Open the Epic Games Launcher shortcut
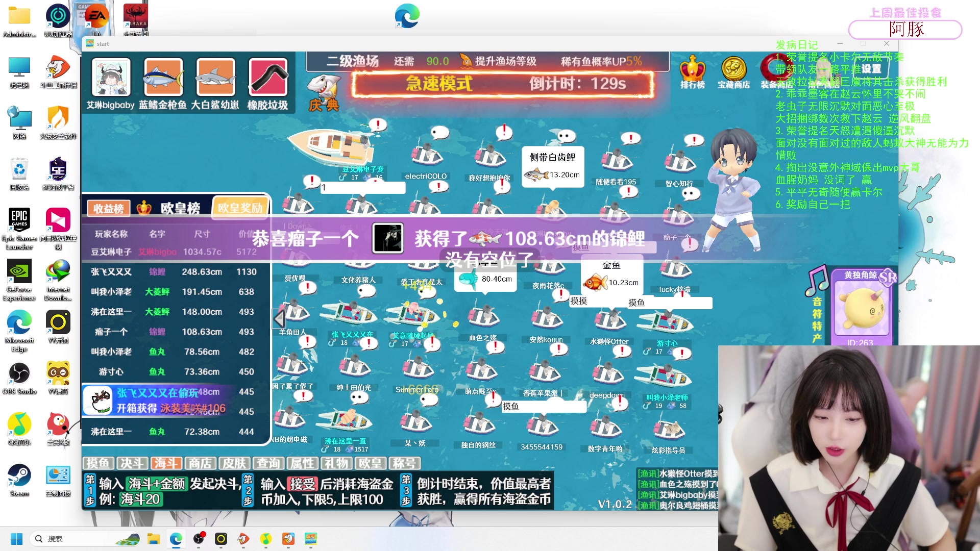The width and height of the screenshot is (980, 551). coord(19,229)
